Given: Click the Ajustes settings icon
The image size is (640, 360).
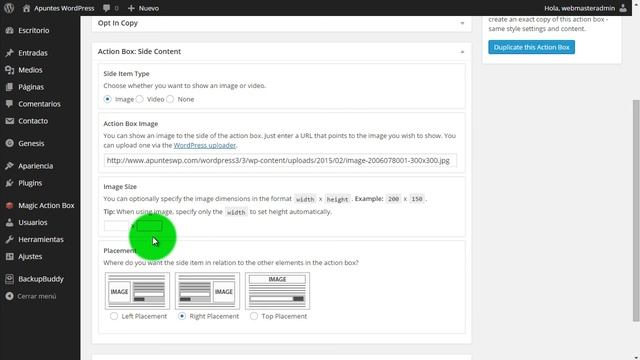Looking at the screenshot, I should tap(10, 257).
